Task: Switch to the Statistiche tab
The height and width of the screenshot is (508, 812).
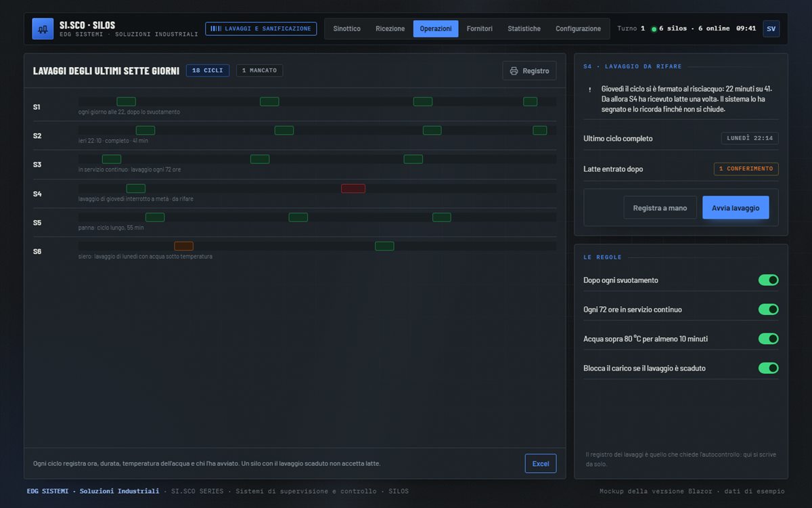Action: point(524,28)
